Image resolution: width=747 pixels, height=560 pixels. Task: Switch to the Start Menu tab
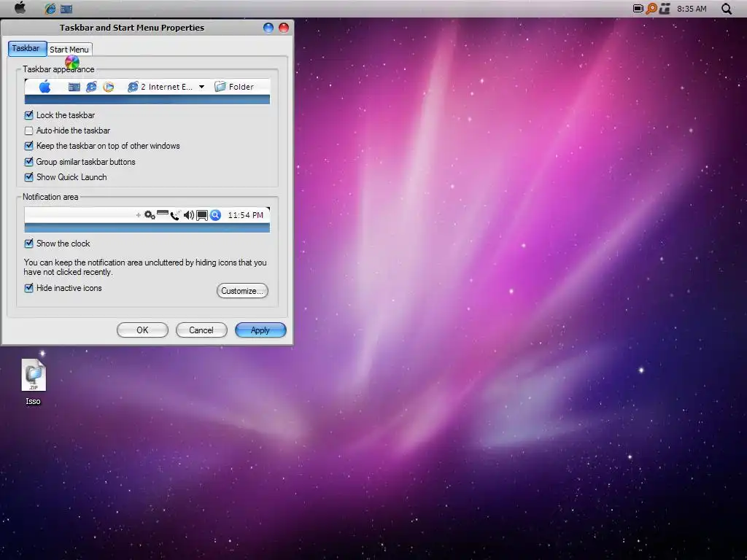[69, 50]
